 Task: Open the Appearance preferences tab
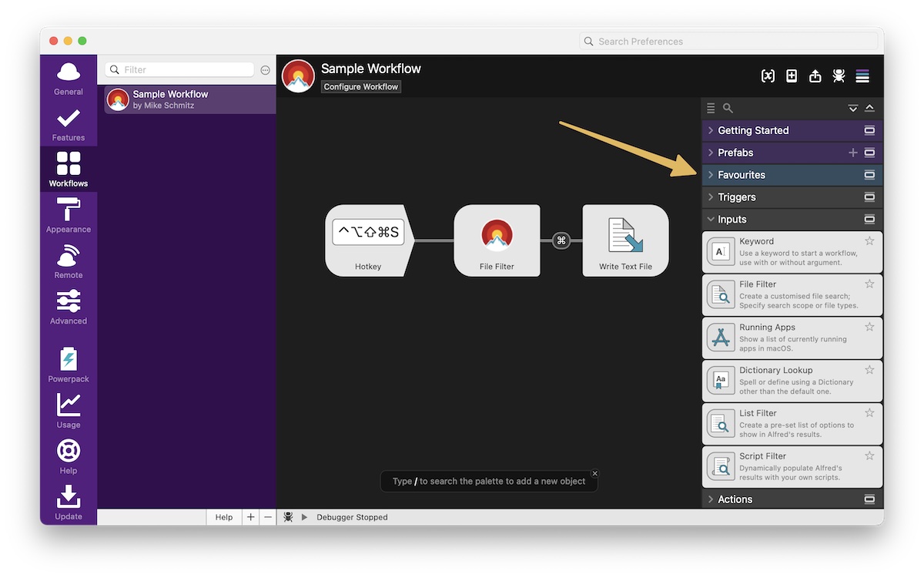pyautogui.click(x=69, y=216)
